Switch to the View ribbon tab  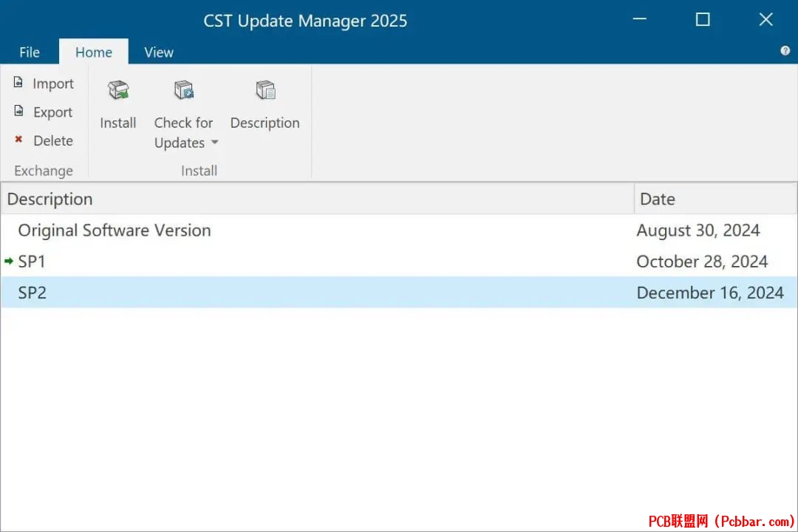(x=159, y=52)
